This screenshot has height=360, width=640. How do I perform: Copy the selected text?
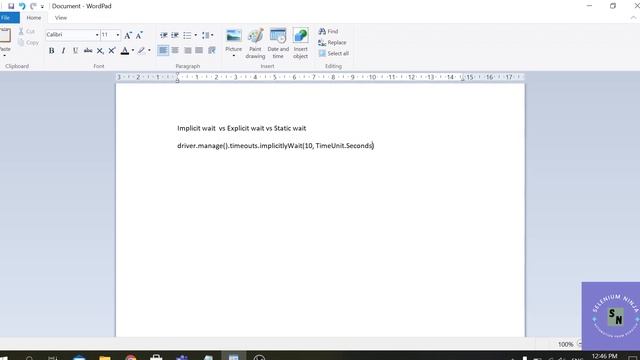pos(28,42)
